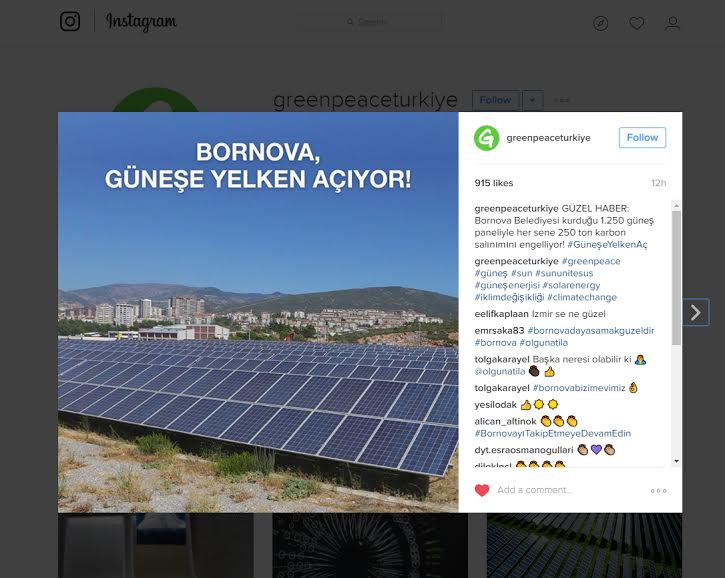The height and width of the screenshot is (578, 725).
Task: Click the Instagram wordmark logo
Action: (141, 22)
